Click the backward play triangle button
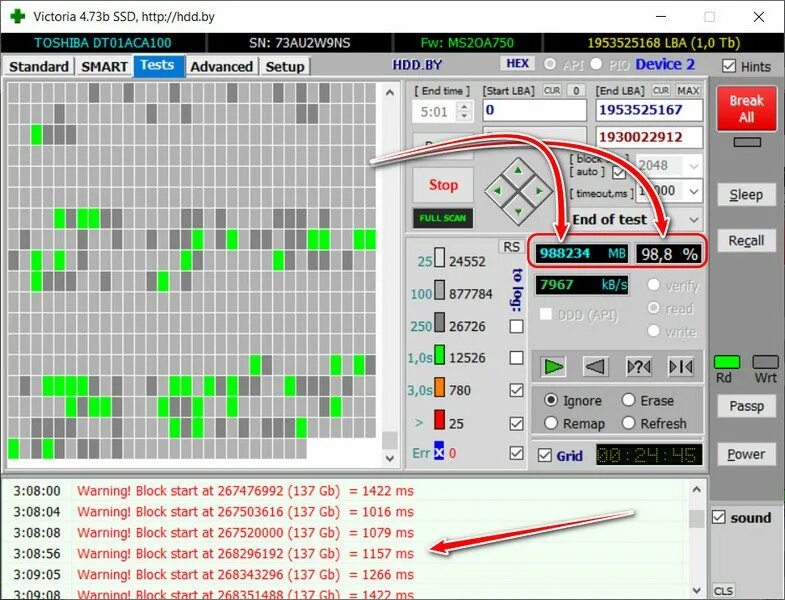This screenshot has height=600, width=785. tap(595, 367)
